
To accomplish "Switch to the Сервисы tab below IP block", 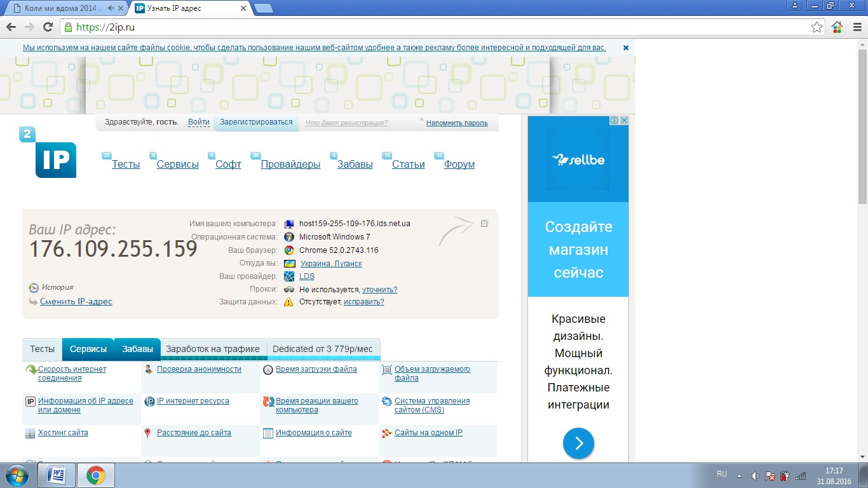I will coord(88,349).
